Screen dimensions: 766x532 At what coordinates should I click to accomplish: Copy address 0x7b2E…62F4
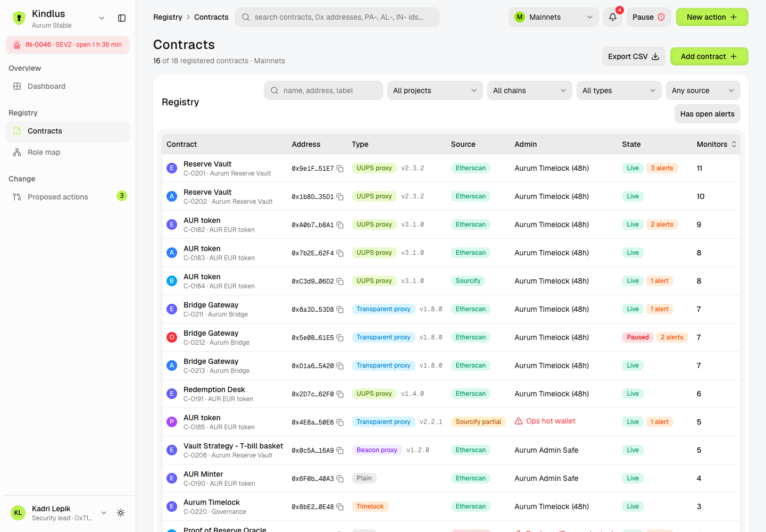340,253
